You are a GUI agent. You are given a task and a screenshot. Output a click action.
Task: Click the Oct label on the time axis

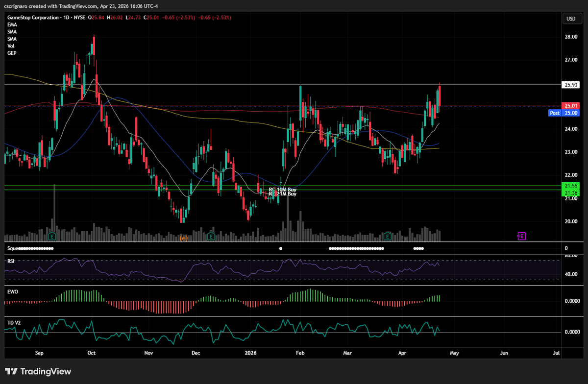click(91, 353)
